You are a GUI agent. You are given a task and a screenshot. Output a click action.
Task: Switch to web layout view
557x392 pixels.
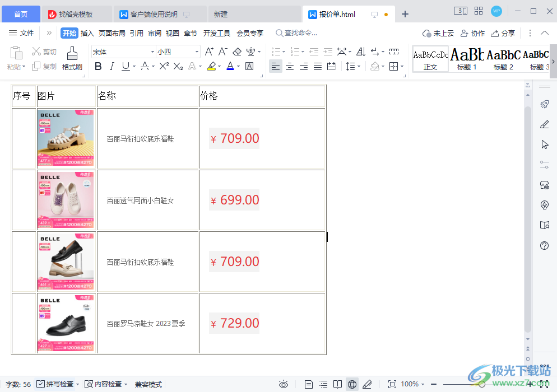pyautogui.click(x=352, y=384)
